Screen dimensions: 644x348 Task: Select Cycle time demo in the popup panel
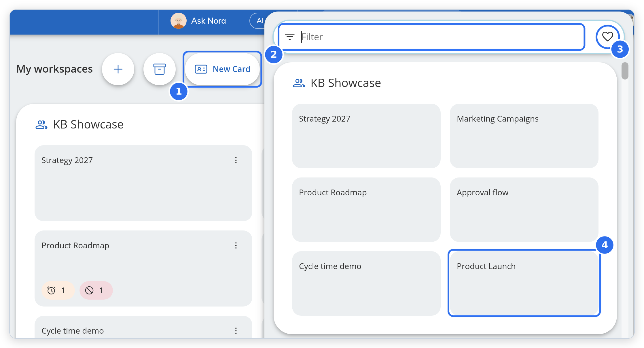click(366, 283)
